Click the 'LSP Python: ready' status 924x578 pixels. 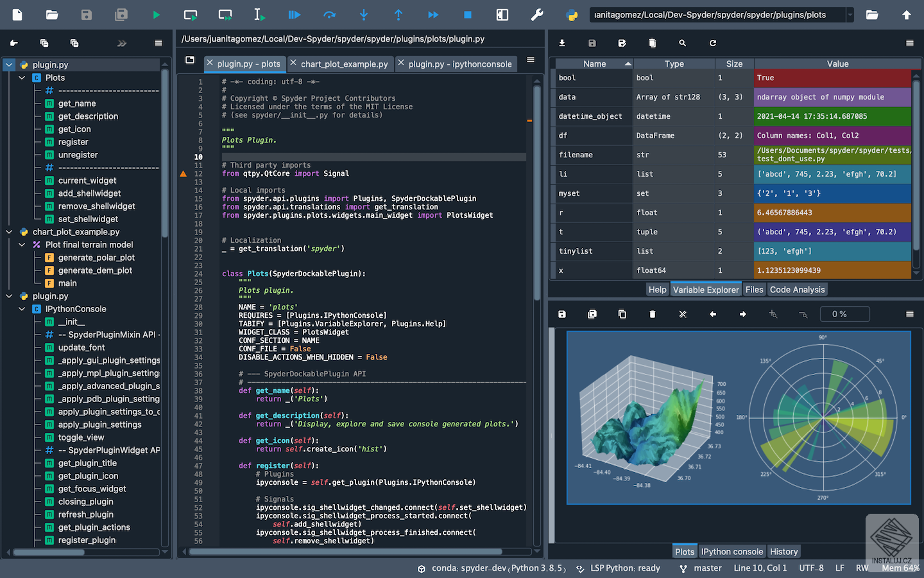point(618,568)
